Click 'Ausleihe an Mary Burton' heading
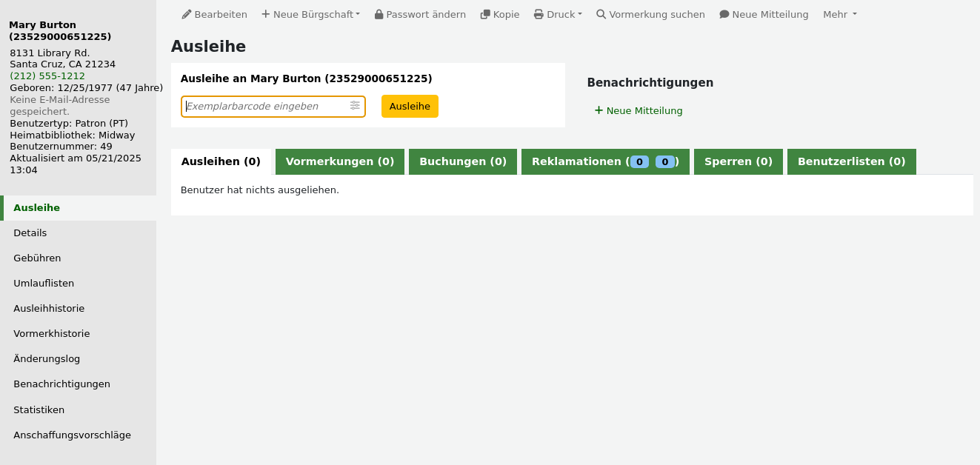The height and width of the screenshot is (465, 980). [307, 78]
